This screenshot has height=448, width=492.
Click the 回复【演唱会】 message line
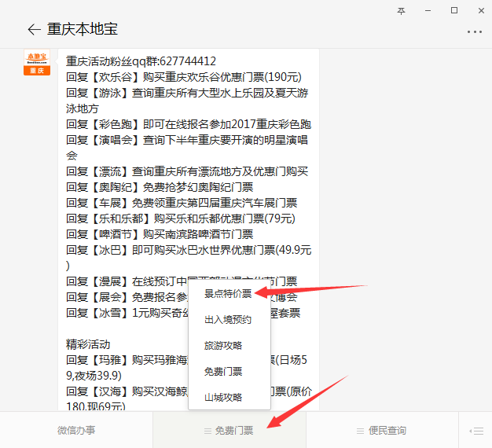[x=187, y=148]
